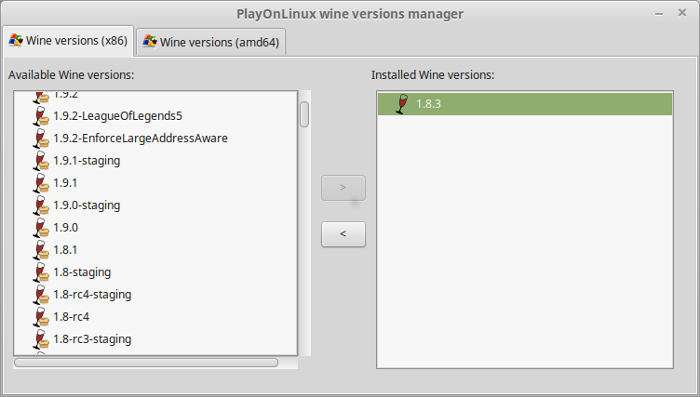Click the install (>) arrow button
This screenshot has width=700, height=397.
[343, 188]
